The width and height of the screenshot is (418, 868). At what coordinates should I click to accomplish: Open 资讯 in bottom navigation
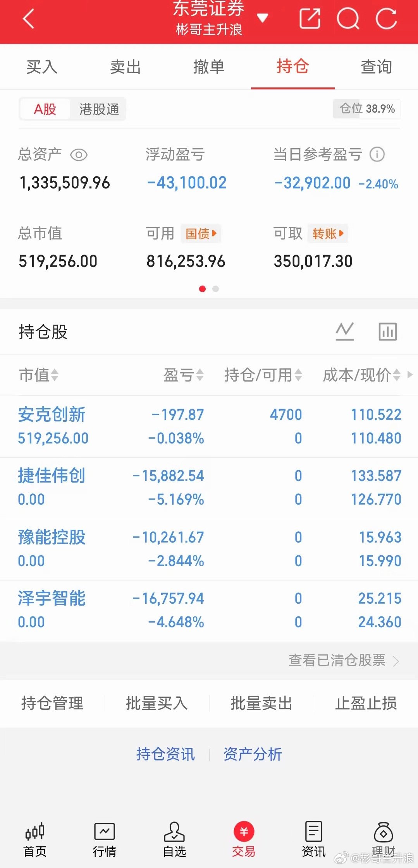313,839
